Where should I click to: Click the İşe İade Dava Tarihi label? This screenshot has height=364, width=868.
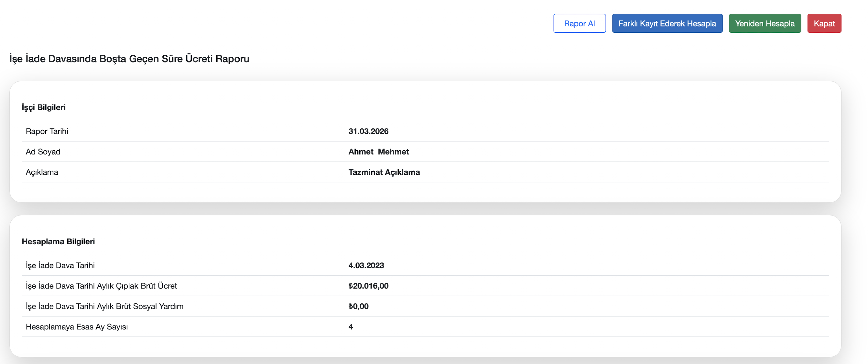[x=60, y=266]
